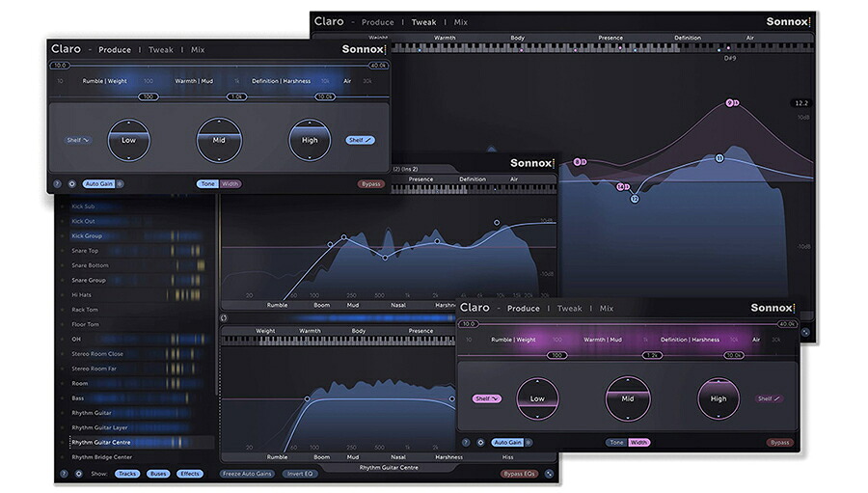This screenshot has height=493, width=868.
Task: Toggle Auto Gain in blue Produce window
Action: coord(98,184)
